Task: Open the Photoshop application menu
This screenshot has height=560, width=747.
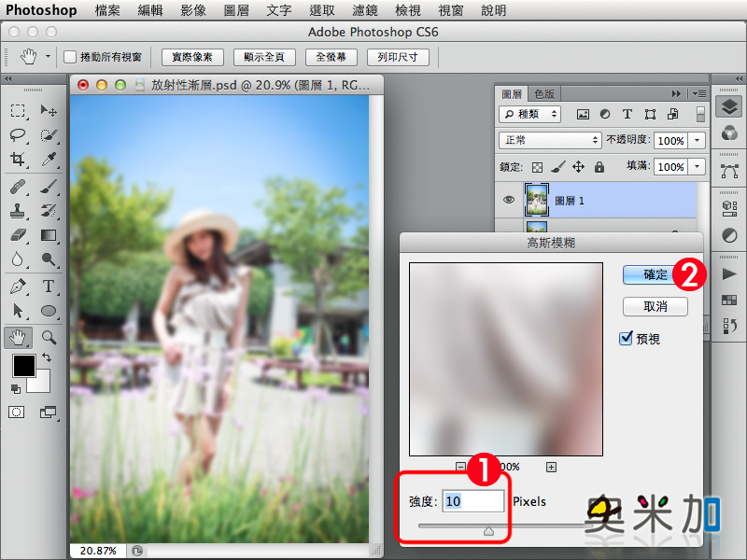Action: point(41,10)
